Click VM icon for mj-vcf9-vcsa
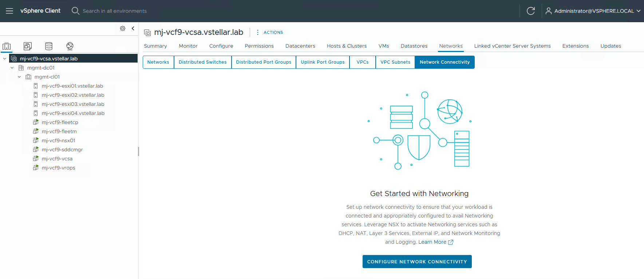The width and height of the screenshot is (644, 279). coord(36,159)
